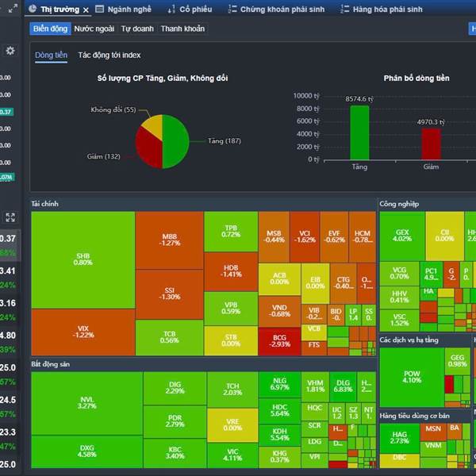476x476 pixels.
Task: Click the VRE 0.00% tile
Action: 232,425
